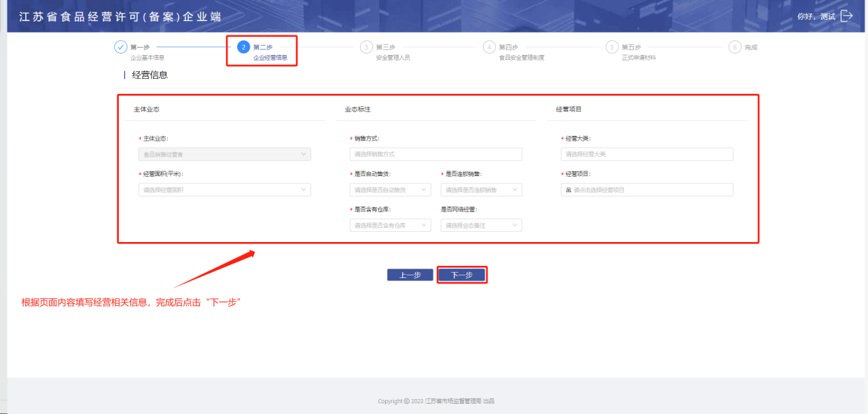Choose an option in 是否连锁销售 dropdown

[x=481, y=190]
